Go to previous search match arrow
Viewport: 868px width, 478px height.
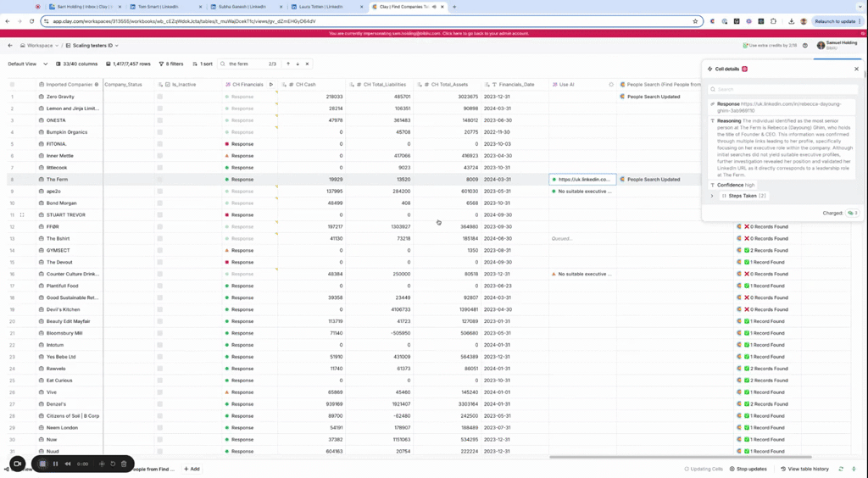tap(287, 64)
